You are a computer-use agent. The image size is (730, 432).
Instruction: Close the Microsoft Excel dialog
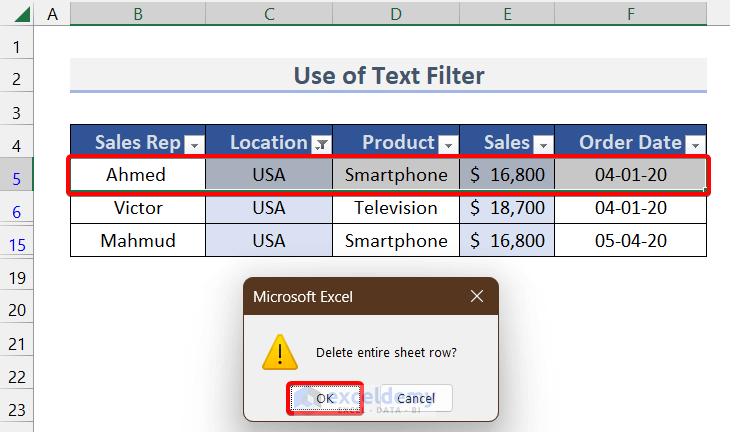pyautogui.click(x=477, y=296)
